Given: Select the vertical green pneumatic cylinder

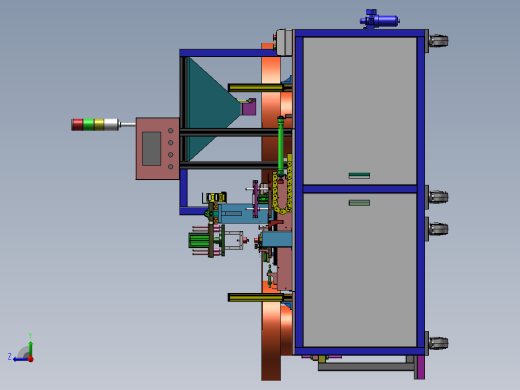Looking at the screenshot, I should [281, 146].
